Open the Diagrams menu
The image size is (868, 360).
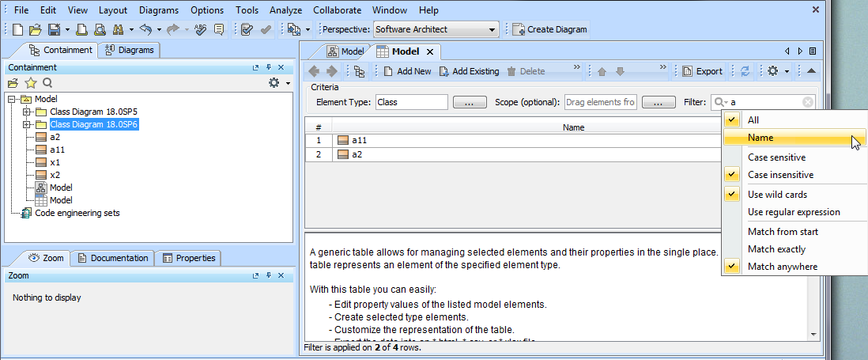159,10
